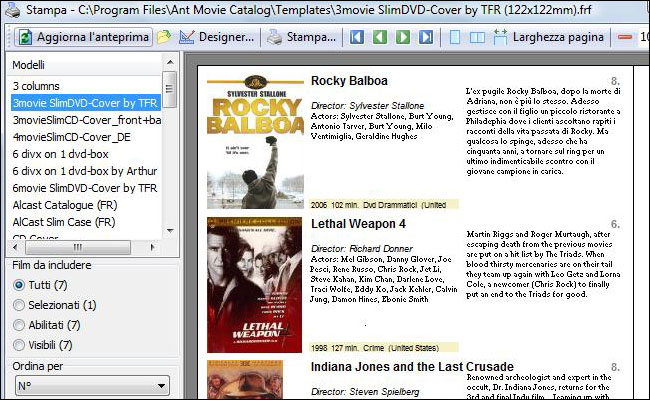Switch to single page view
Viewport: 650px width, 400px height.
[454, 37]
